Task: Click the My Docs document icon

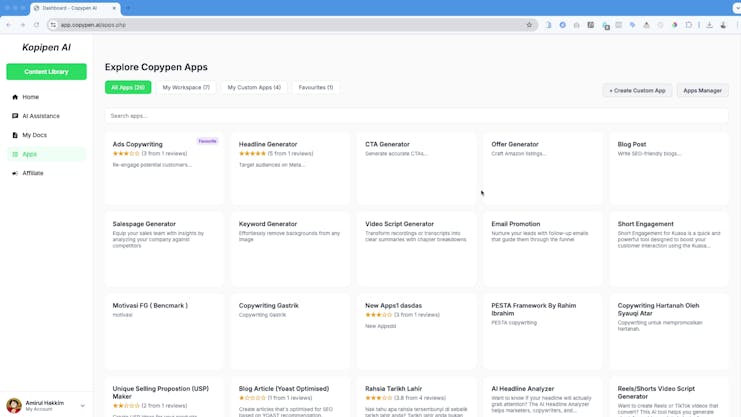Action: coord(15,135)
